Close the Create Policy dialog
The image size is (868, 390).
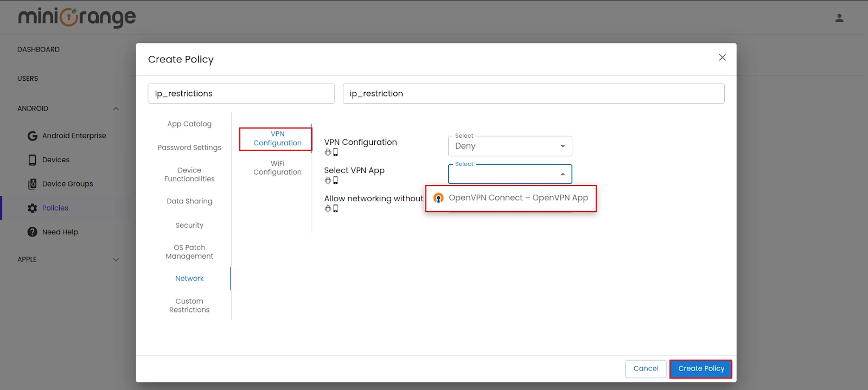722,57
